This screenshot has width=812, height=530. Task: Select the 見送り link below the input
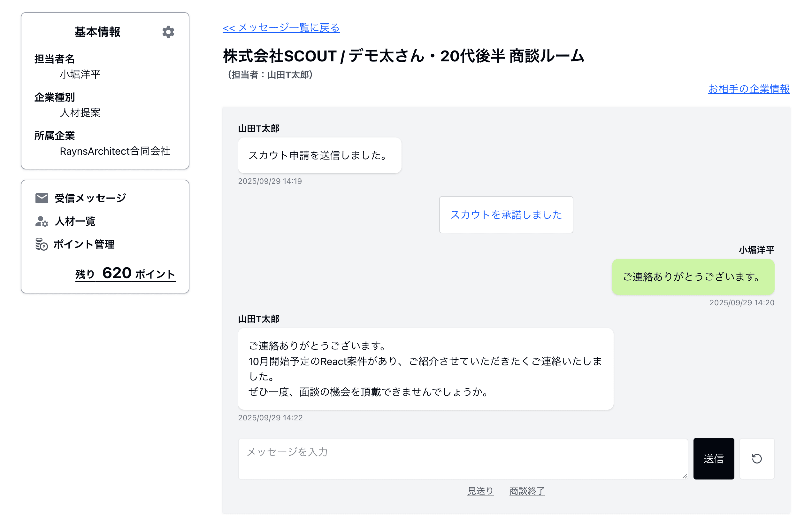click(x=480, y=491)
